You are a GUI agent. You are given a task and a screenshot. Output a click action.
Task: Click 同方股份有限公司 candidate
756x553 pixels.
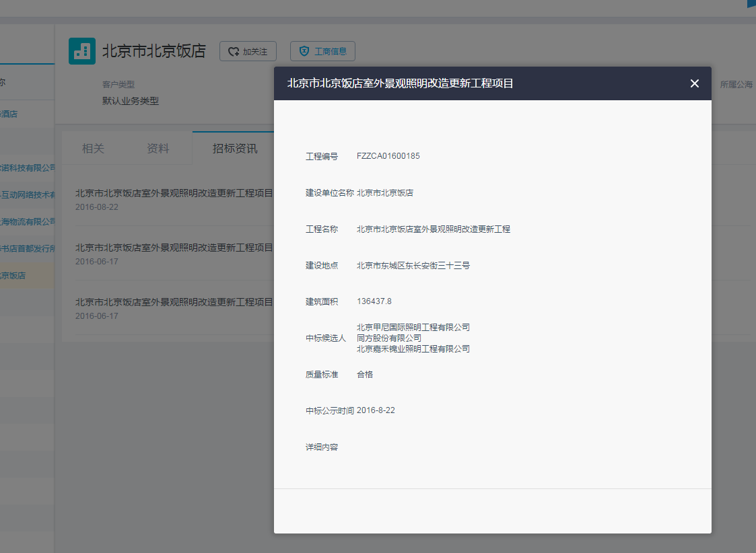(389, 338)
